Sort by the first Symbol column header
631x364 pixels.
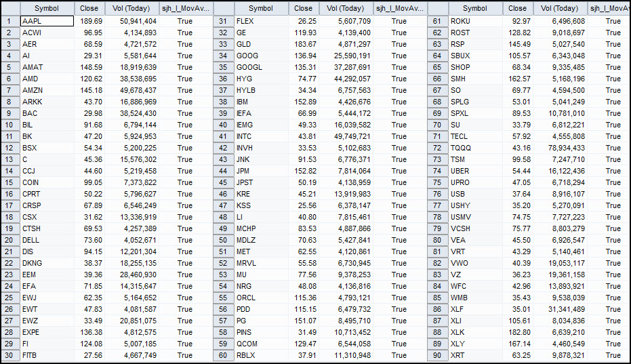[x=47, y=8]
